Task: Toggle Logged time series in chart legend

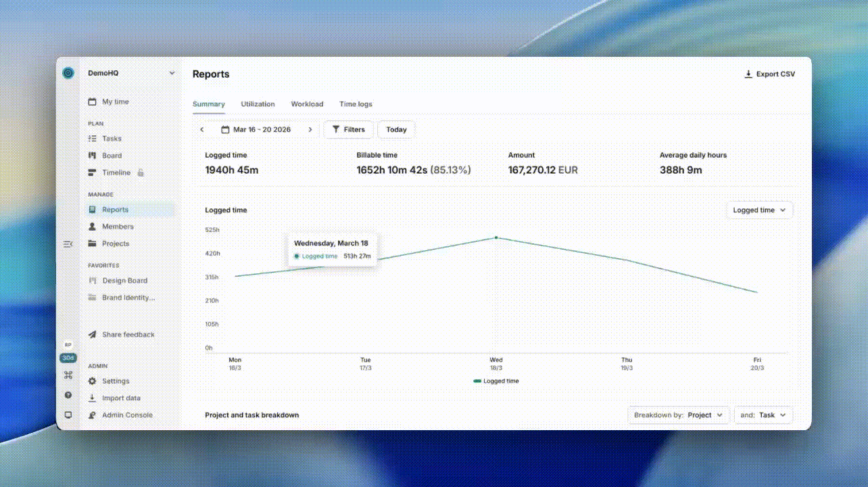Action: point(496,381)
